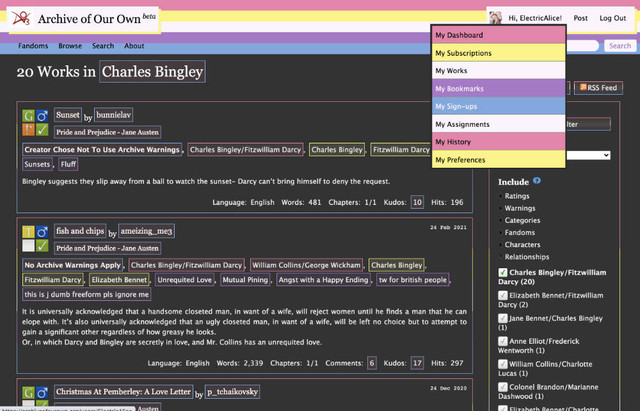Image resolution: width=640 pixels, height=411 pixels.
Task: Click M/M category icon for Christmas At Pemberley
Action: [x=42, y=393]
